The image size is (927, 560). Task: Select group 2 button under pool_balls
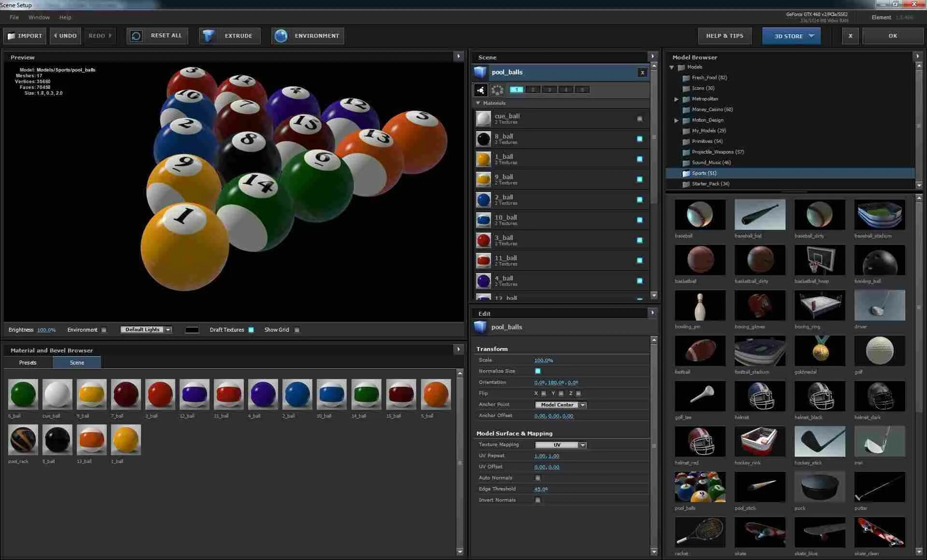pyautogui.click(x=533, y=90)
